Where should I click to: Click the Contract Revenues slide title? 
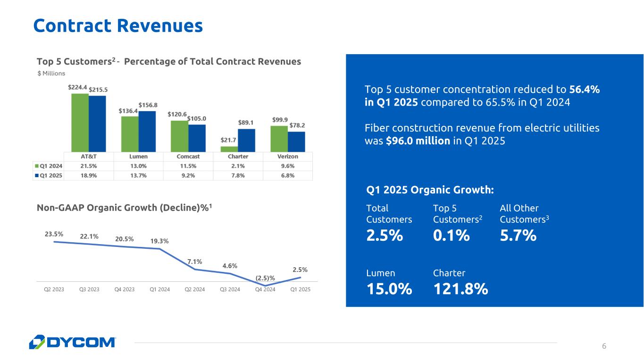pyautogui.click(x=118, y=26)
